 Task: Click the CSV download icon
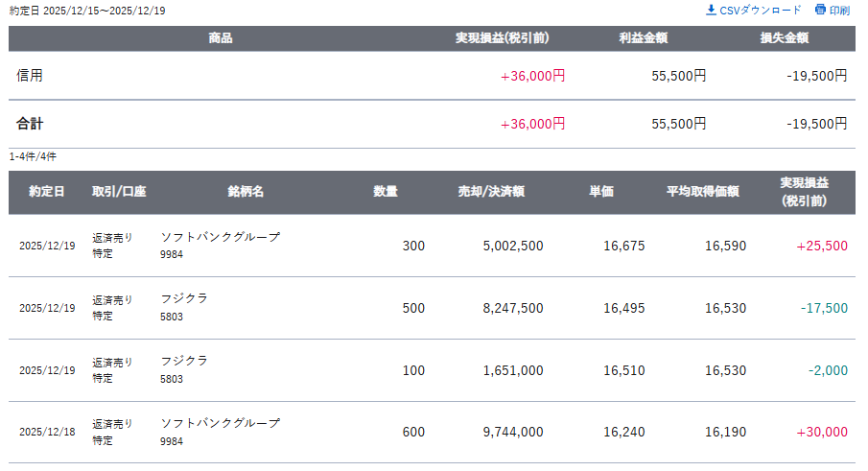(x=711, y=11)
